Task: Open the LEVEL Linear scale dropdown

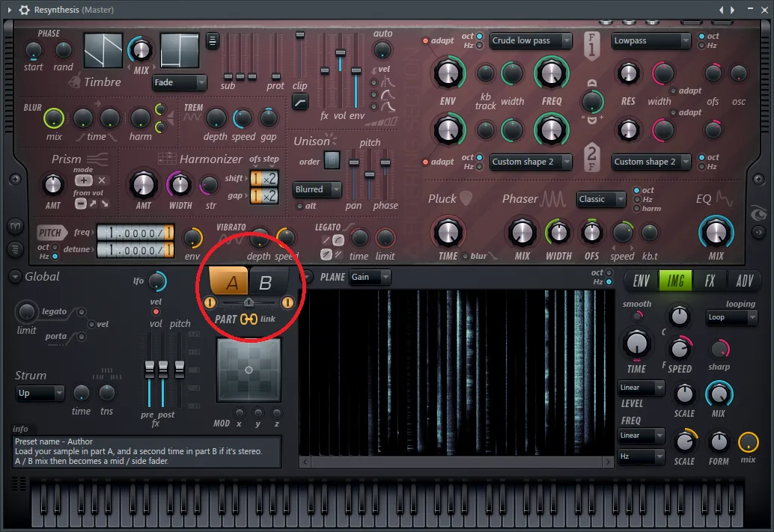Action: coord(642,388)
